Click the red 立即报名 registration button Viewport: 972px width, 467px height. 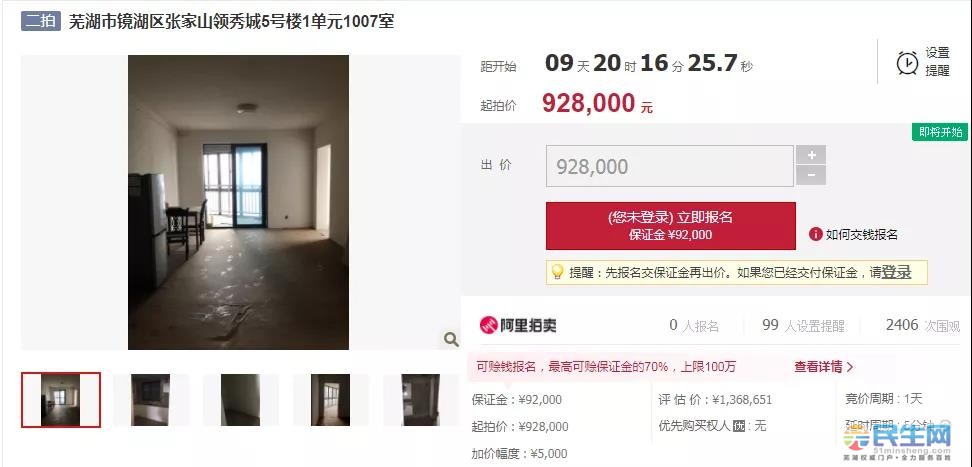point(671,226)
